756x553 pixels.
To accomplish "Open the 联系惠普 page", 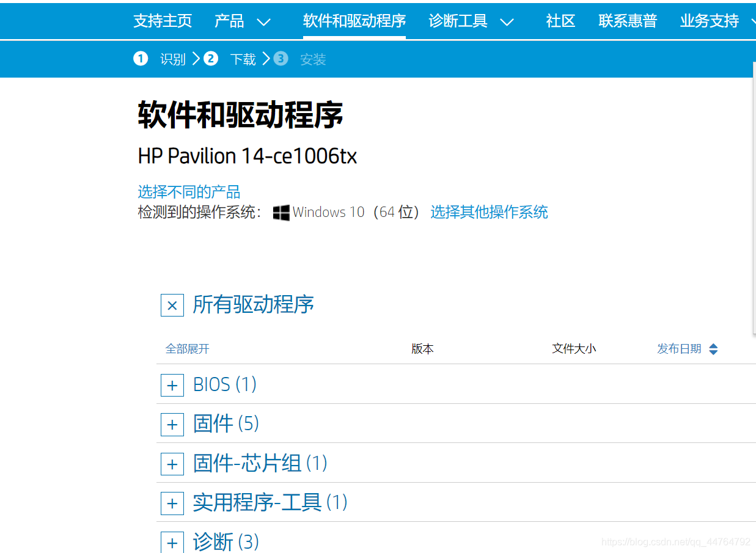I will (628, 21).
